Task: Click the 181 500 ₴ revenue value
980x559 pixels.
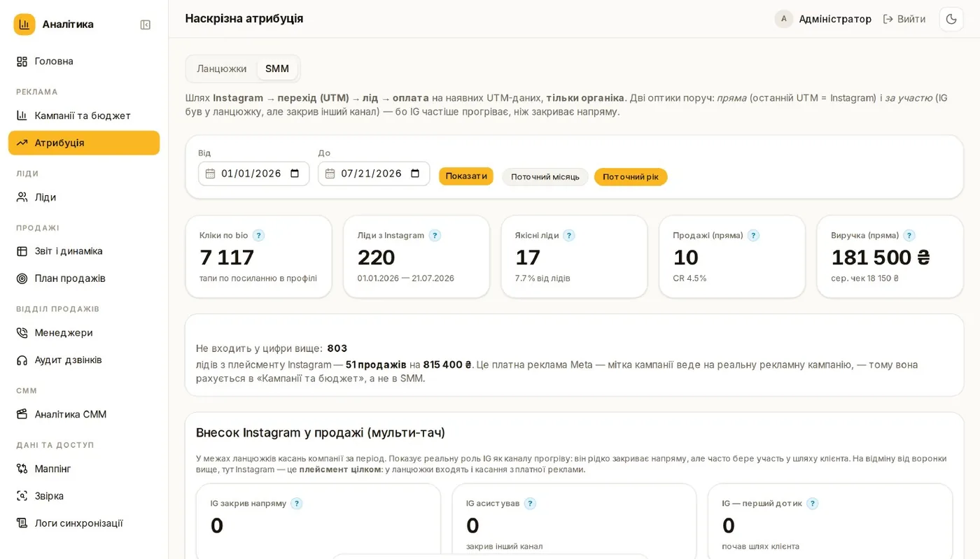Action: pos(881,257)
